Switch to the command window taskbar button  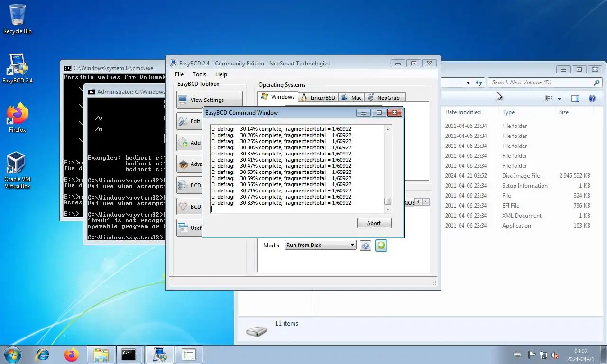(x=189, y=354)
